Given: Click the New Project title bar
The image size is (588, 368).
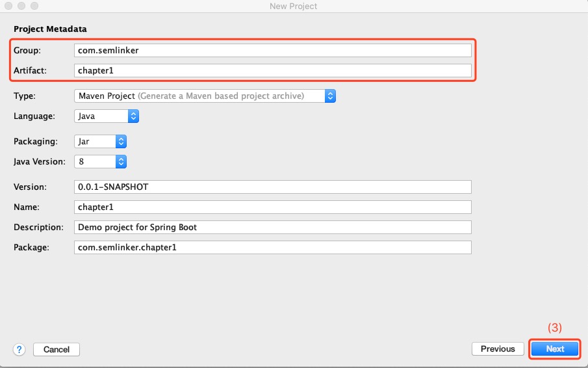Looking at the screenshot, I should (x=294, y=6).
